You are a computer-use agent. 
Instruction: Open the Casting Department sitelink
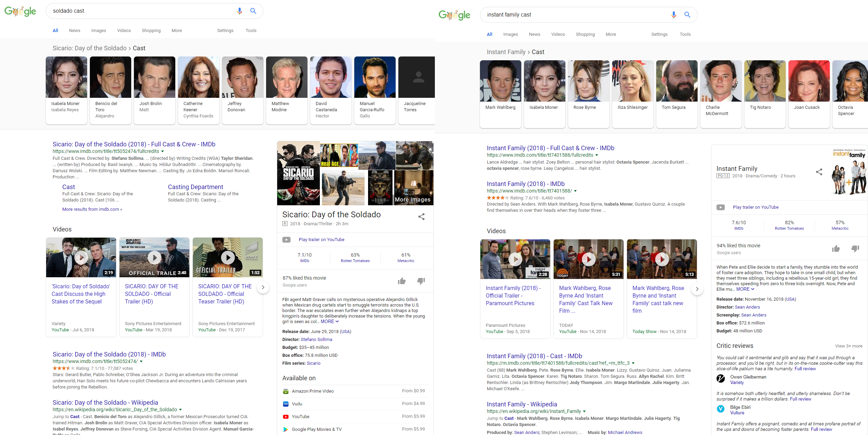[x=196, y=187]
